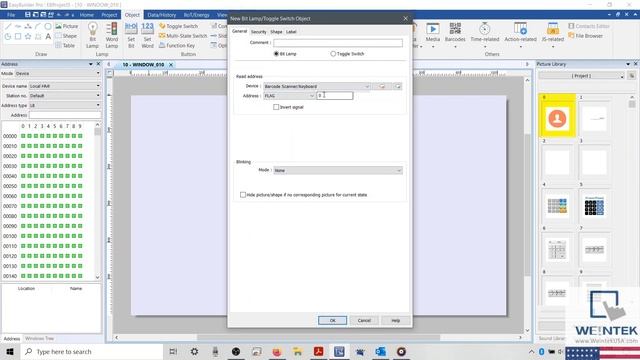
Task: Open the Barcodes objects group
Action: pyautogui.click(x=455, y=35)
